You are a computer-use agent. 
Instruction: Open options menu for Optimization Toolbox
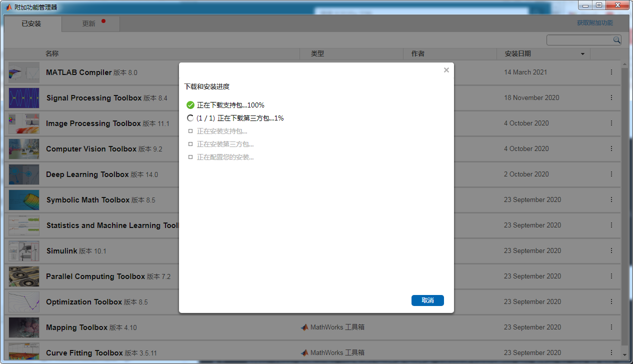[x=611, y=301]
